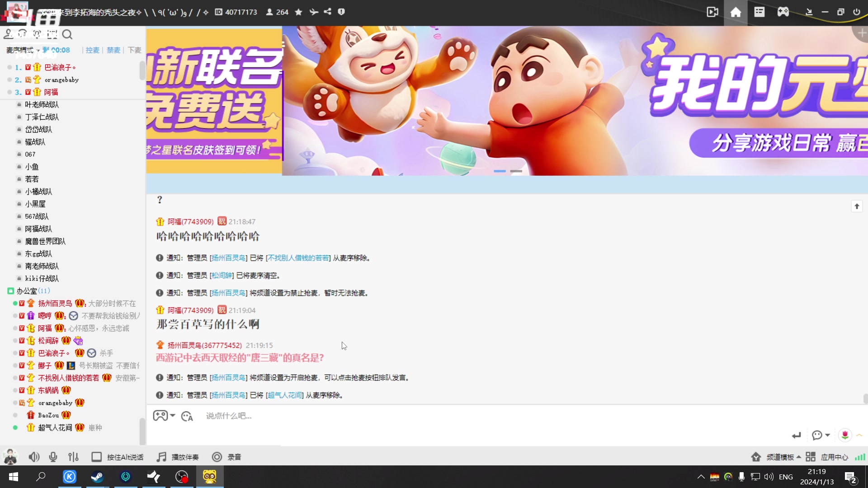Start recording with the 录音 icon
This screenshot has width=868, height=488.
pyautogui.click(x=217, y=457)
